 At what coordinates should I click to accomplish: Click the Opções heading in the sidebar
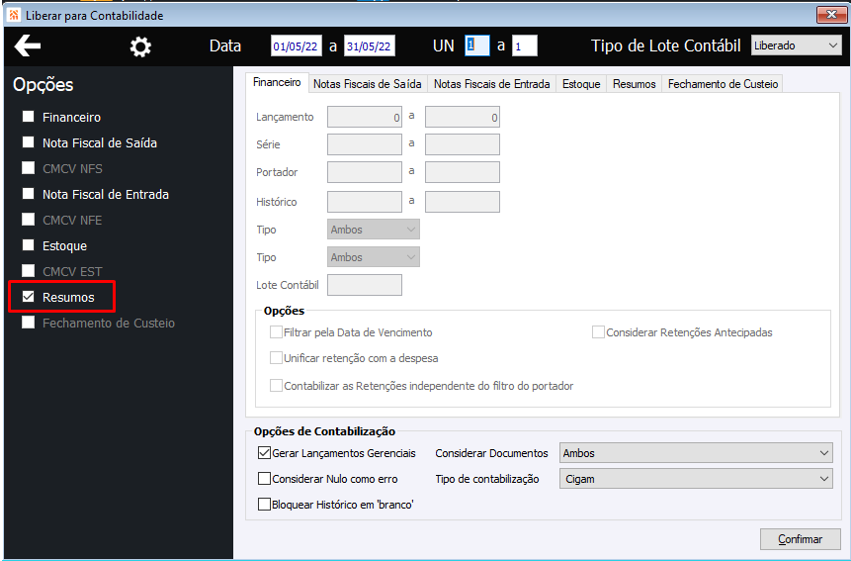[43, 85]
